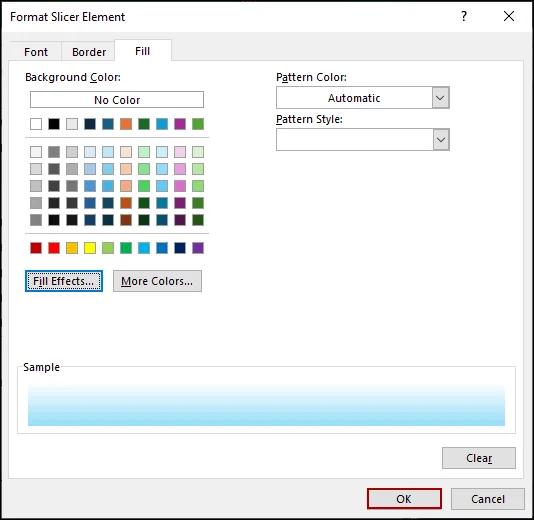Switch to the Font tab
This screenshot has height=520, width=534.
pos(36,52)
